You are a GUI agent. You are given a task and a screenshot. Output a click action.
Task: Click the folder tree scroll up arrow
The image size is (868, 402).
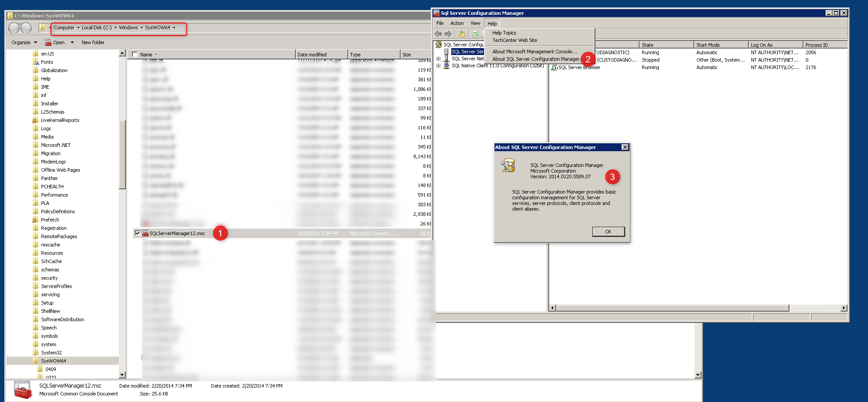click(x=122, y=53)
